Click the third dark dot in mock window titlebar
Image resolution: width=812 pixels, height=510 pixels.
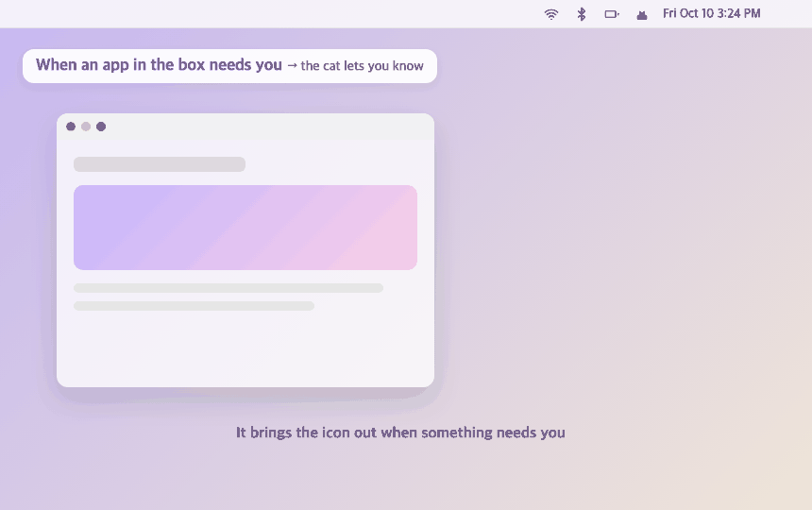click(x=101, y=127)
